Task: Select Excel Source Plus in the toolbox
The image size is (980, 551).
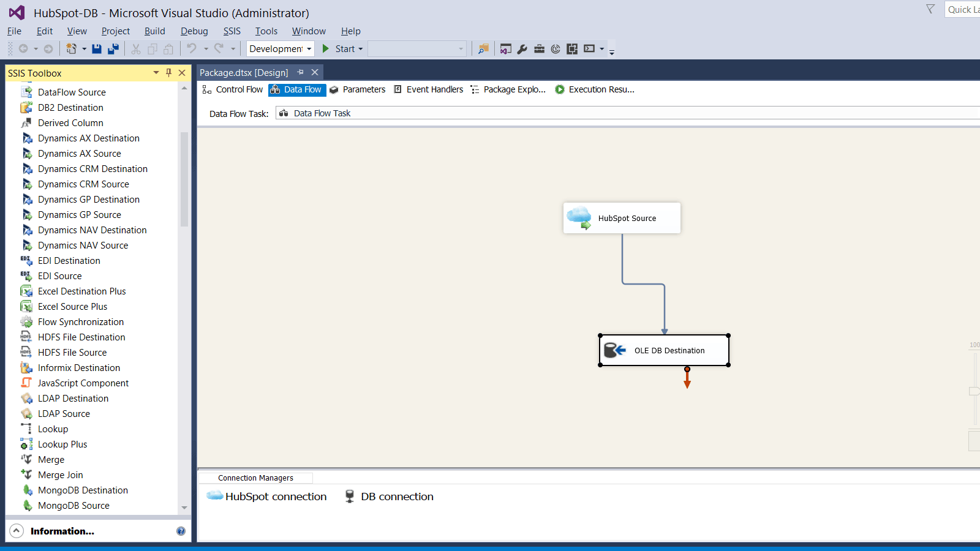Action: pyautogui.click(x=72, y=306)
